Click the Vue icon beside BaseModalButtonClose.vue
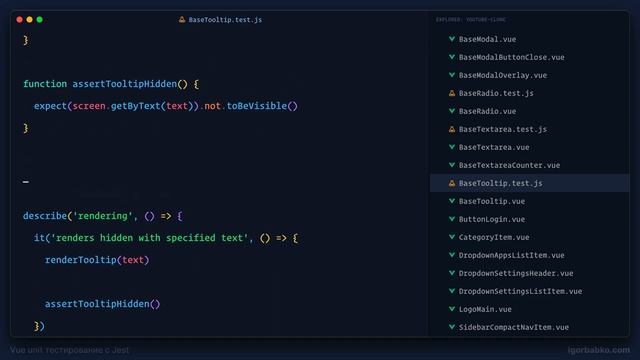640x360 pixels. tap(452, 57)
